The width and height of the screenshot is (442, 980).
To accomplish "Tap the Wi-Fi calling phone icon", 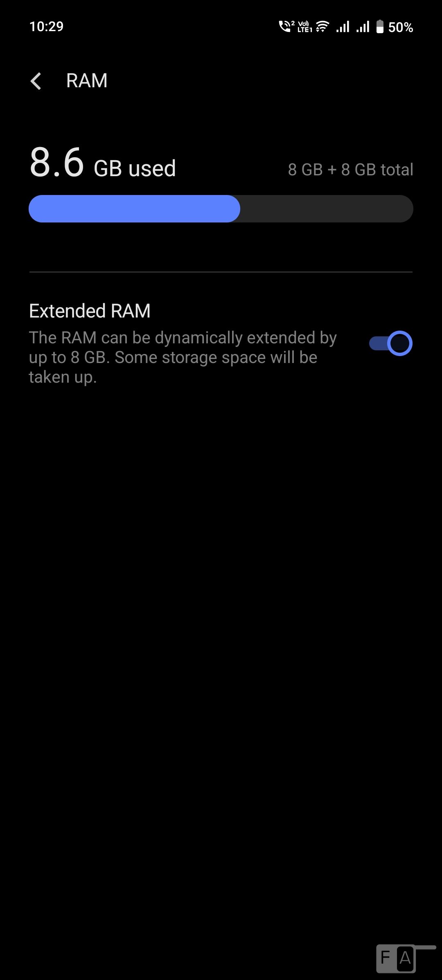I will [x=286, y=26].
